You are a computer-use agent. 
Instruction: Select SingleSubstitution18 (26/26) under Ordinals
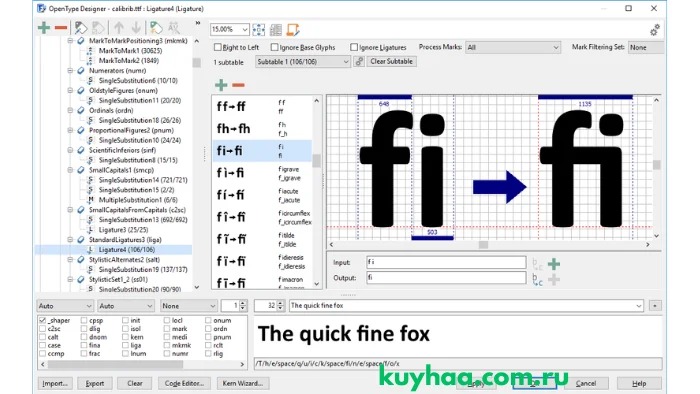pyautogui.click(x=140, y=120)
